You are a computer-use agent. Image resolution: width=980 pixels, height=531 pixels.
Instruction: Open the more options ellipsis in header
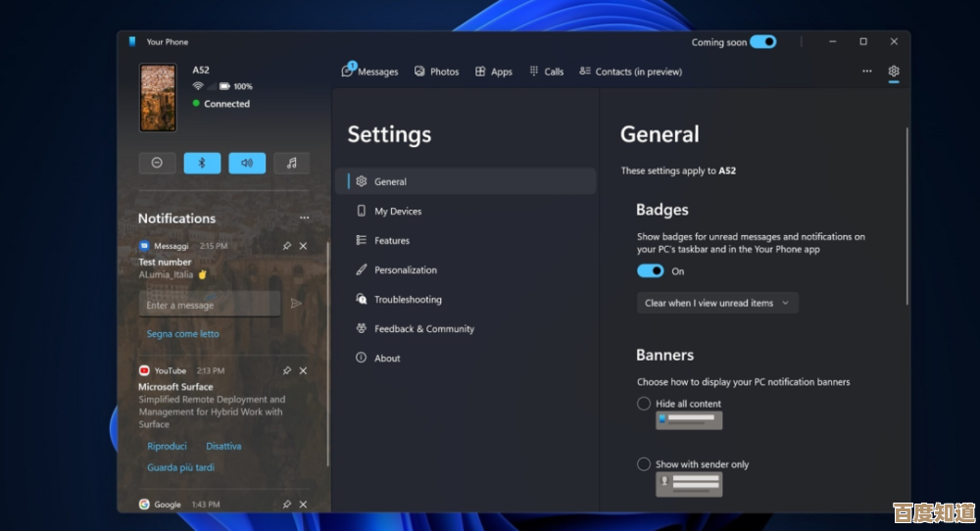866,72
